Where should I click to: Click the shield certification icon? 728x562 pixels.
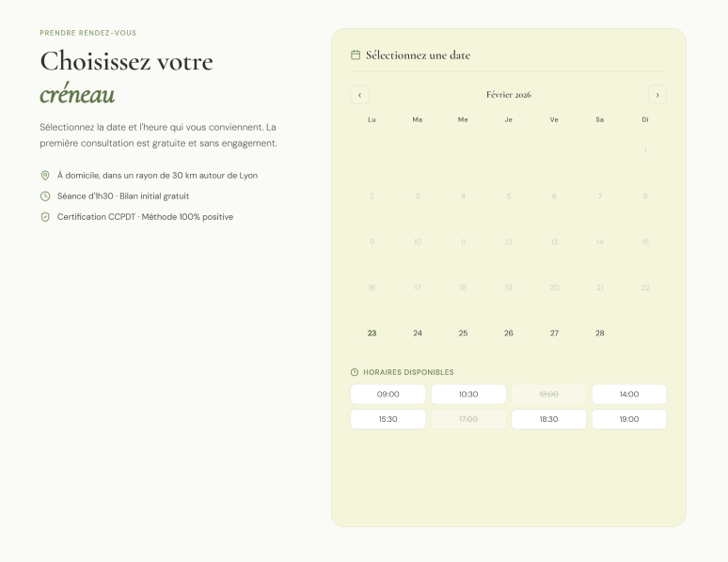(x=45, y=217)
